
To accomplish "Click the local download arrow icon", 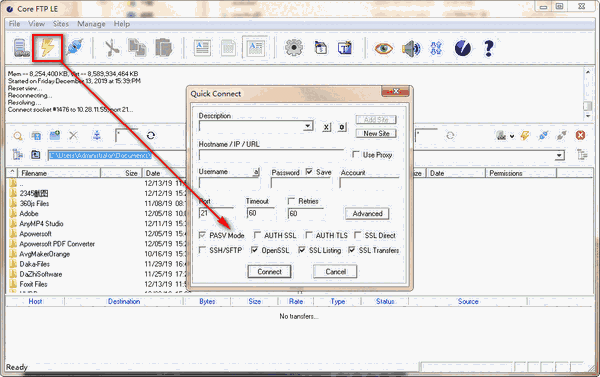I will pos(97,135).
